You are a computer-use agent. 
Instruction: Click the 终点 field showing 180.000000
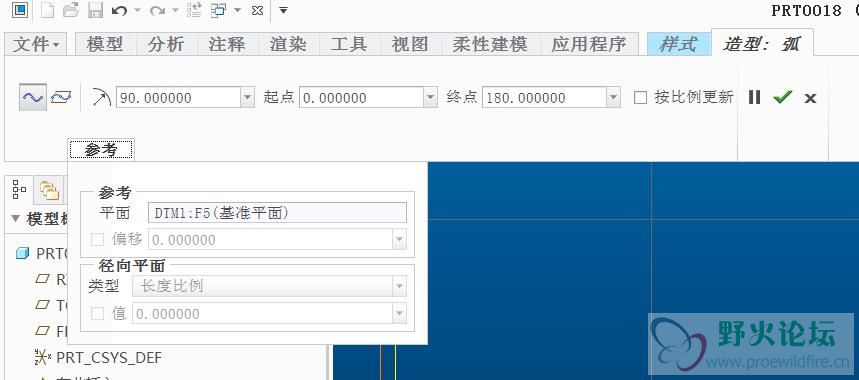[x=545, y=97]
